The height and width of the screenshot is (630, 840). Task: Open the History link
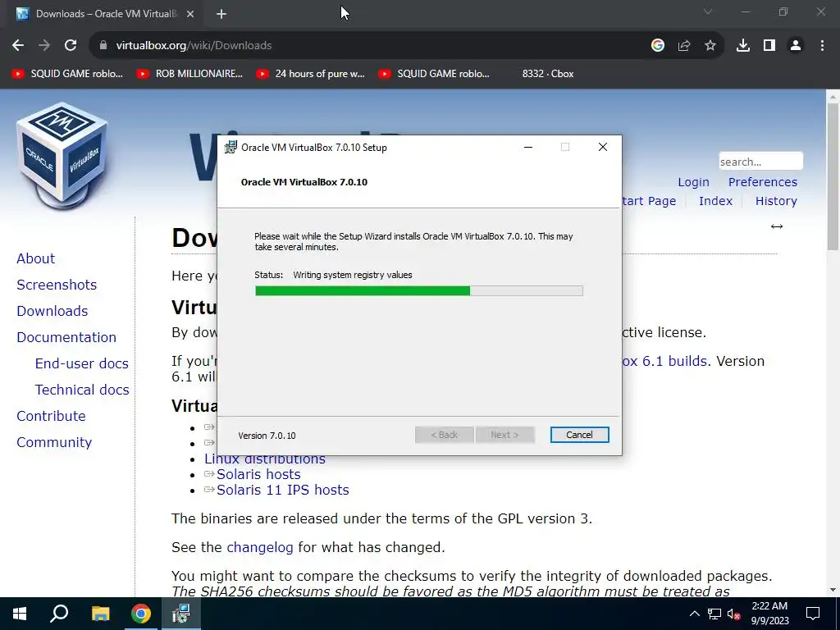pos(776,201)
